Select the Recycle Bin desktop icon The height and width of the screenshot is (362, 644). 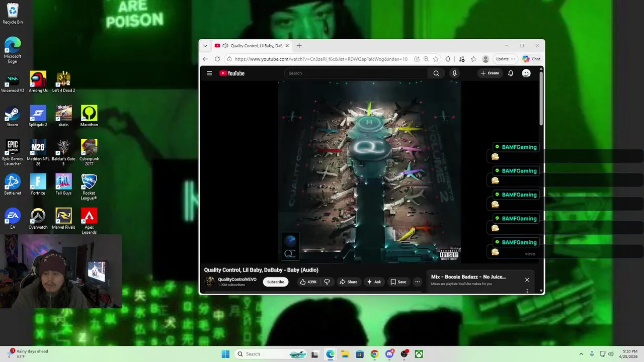click(13, 14)
